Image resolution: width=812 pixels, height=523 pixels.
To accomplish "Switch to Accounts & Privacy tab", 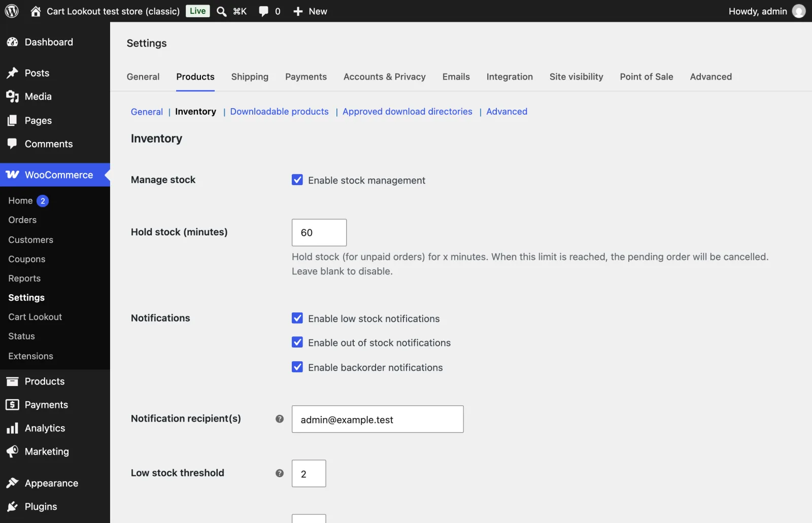I will pos(385,77).
